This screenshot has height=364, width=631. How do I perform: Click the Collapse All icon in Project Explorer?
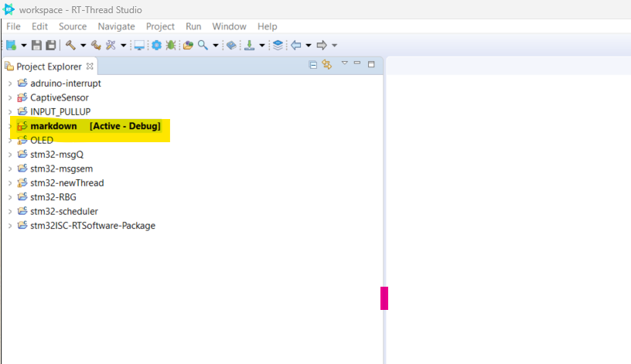pos(313,66)
